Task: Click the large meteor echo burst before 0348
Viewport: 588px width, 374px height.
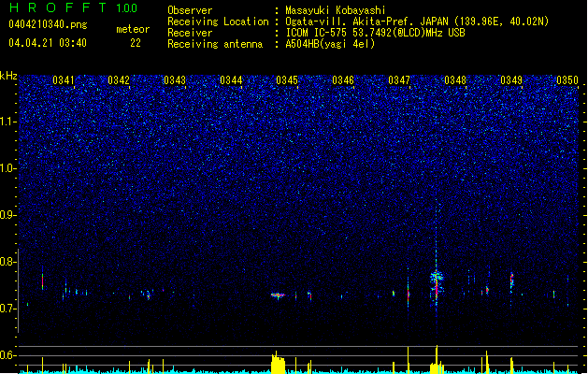Action: coord(437,283)
